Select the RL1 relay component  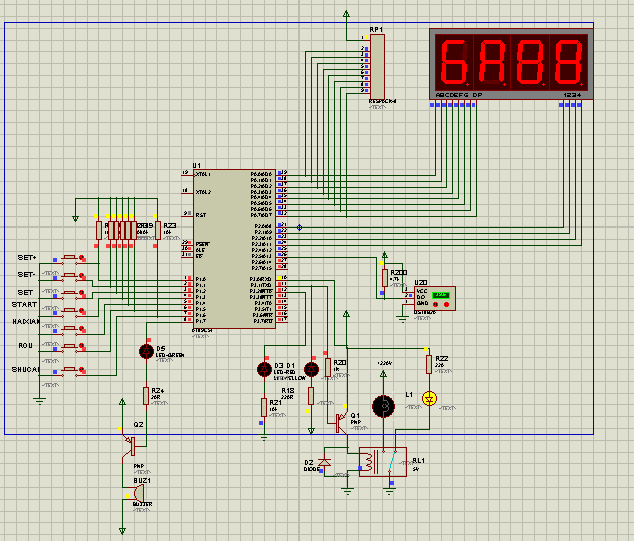383,462
